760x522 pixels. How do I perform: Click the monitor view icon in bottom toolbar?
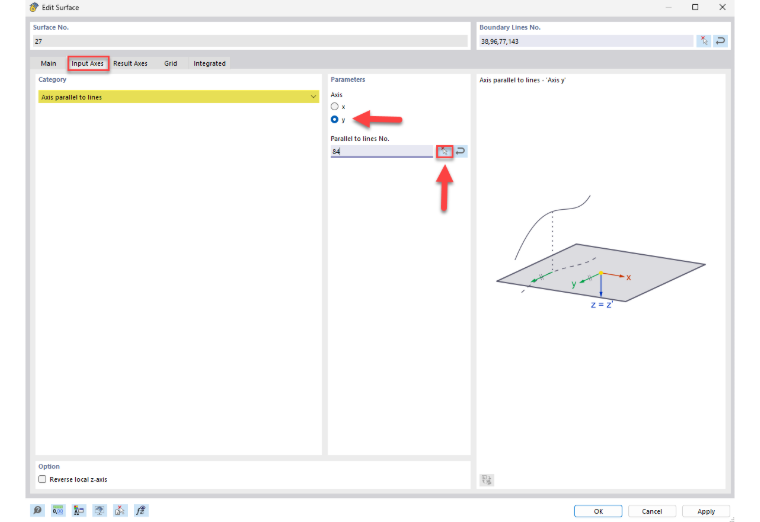click(99, 510)
